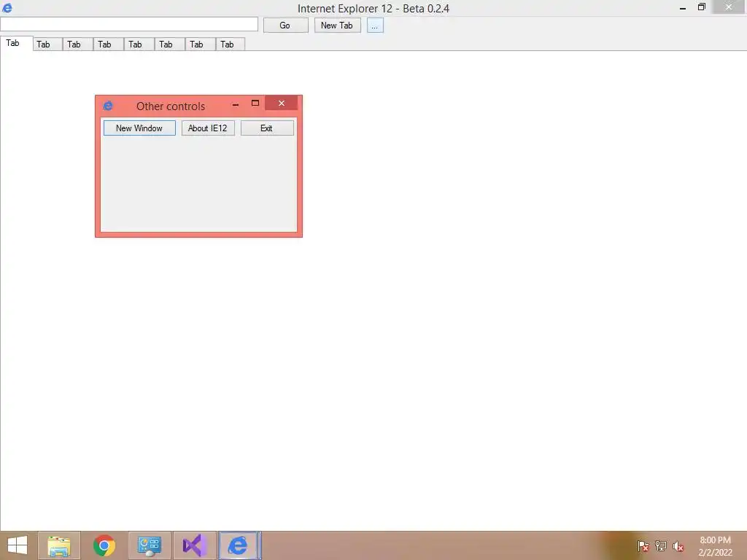Open clock showing 8:00 PM
Screen dimensions: 747x560
coord(715,546)
